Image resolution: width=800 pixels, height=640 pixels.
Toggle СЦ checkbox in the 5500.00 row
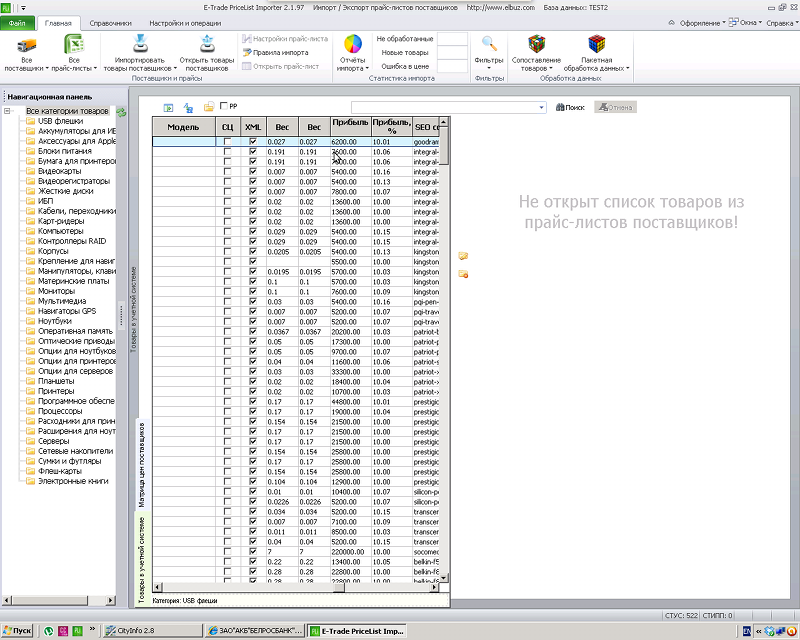(228, 261)
